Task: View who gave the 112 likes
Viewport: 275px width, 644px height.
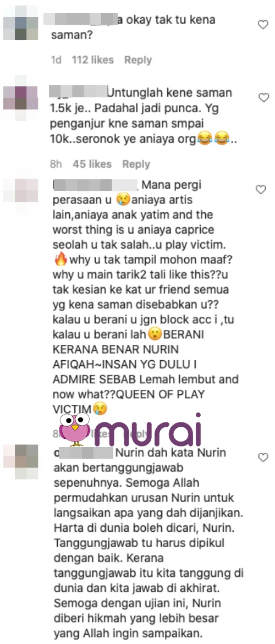Action: (93, 60)
